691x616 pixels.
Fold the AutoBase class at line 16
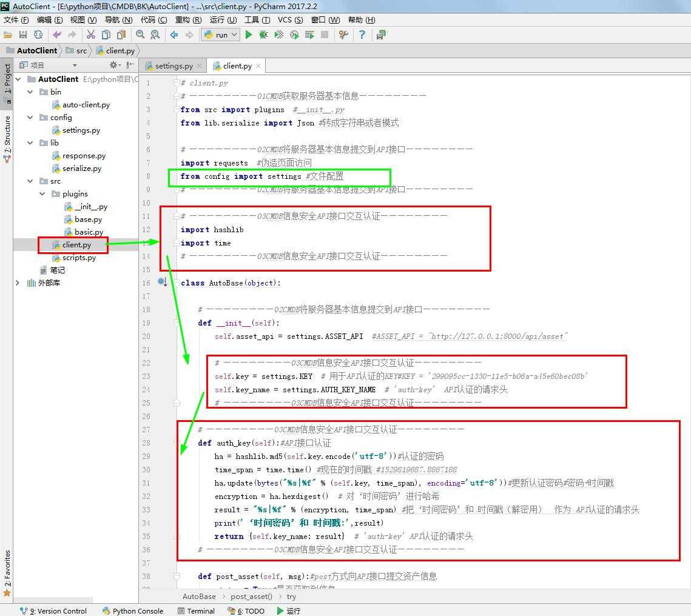point(177,283)
